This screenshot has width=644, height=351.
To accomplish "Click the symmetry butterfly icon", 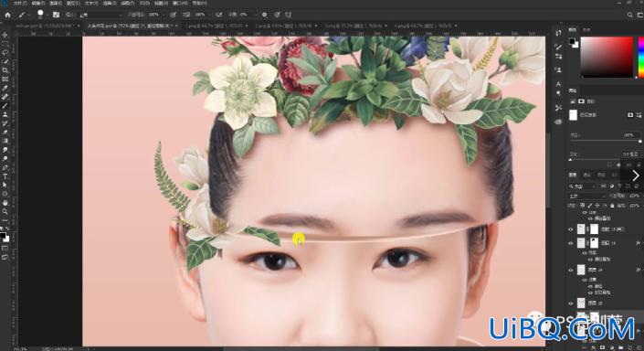I will (x=289, y=15).
